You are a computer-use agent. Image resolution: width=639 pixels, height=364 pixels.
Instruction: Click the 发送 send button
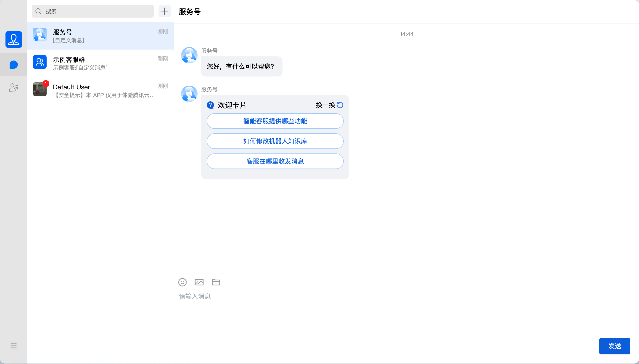click(614, 346)
